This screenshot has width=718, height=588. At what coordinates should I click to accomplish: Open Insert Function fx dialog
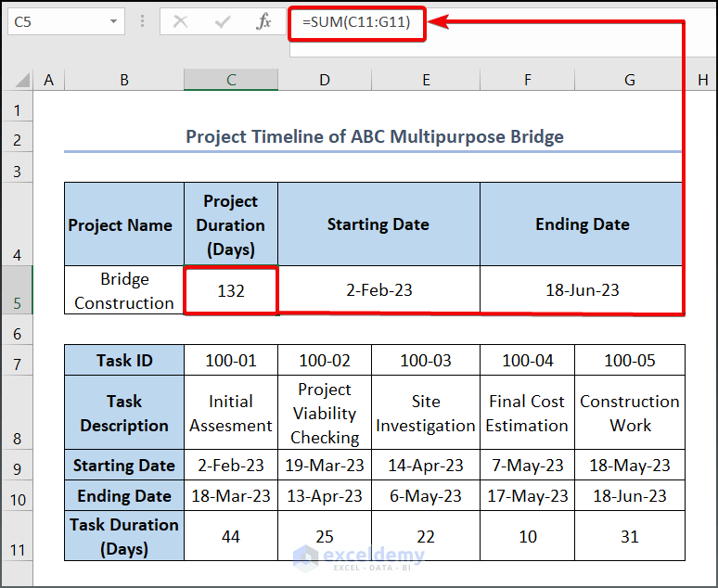point(263,21)
